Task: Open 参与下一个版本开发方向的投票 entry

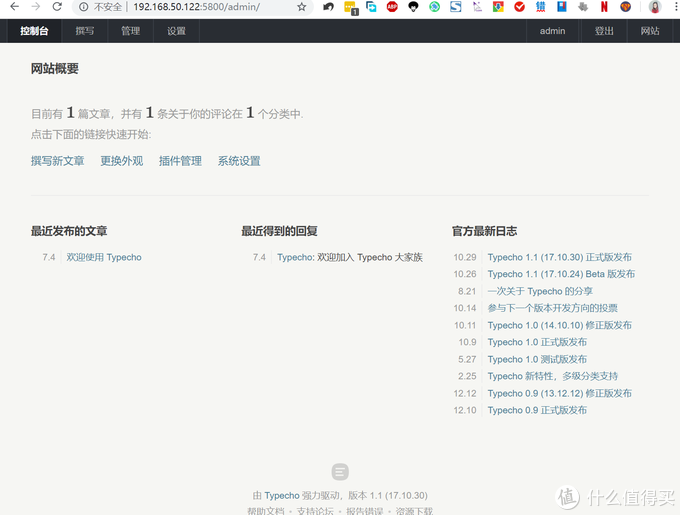Action: [552, 308]
